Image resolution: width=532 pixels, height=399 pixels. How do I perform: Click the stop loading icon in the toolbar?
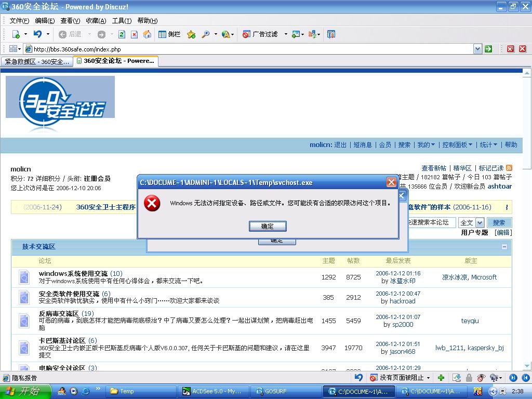pyautogui.click(x=135, y=34)
